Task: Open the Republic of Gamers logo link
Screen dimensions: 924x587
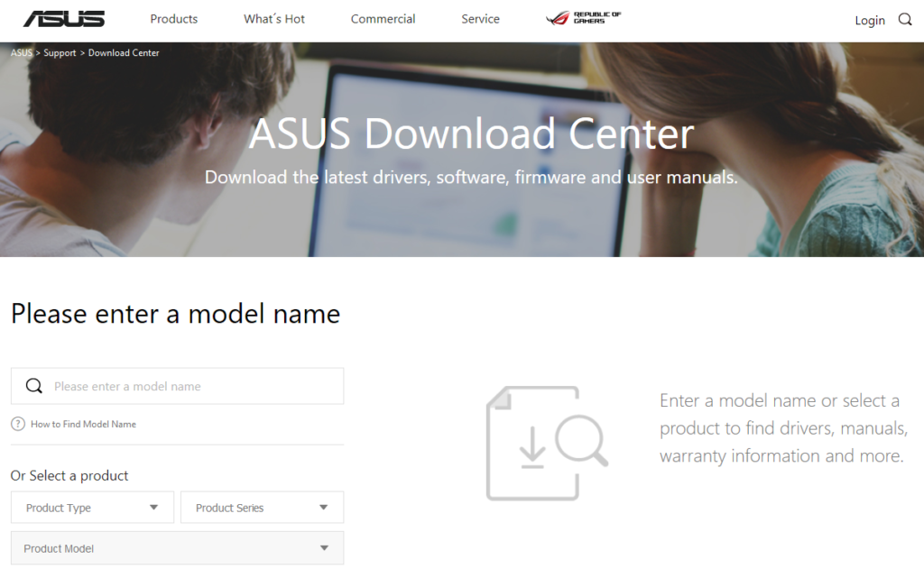Action: click(x=584, y=18)
